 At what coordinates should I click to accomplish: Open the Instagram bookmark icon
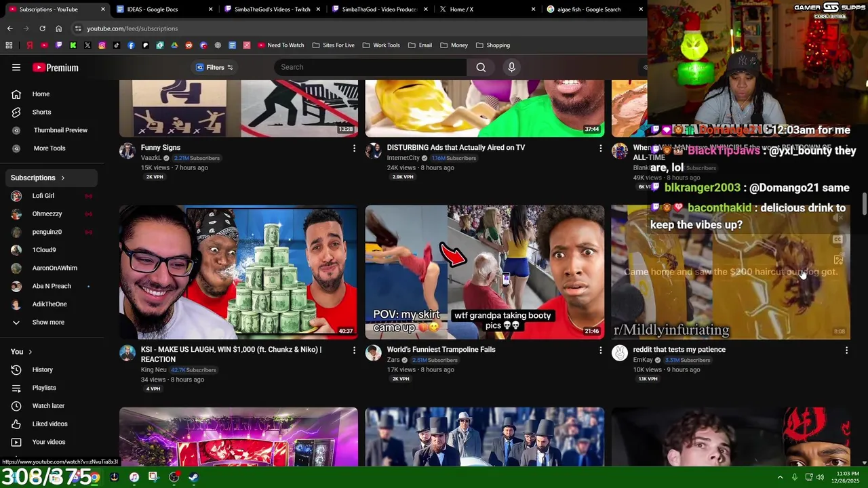[x=102, y=45]
